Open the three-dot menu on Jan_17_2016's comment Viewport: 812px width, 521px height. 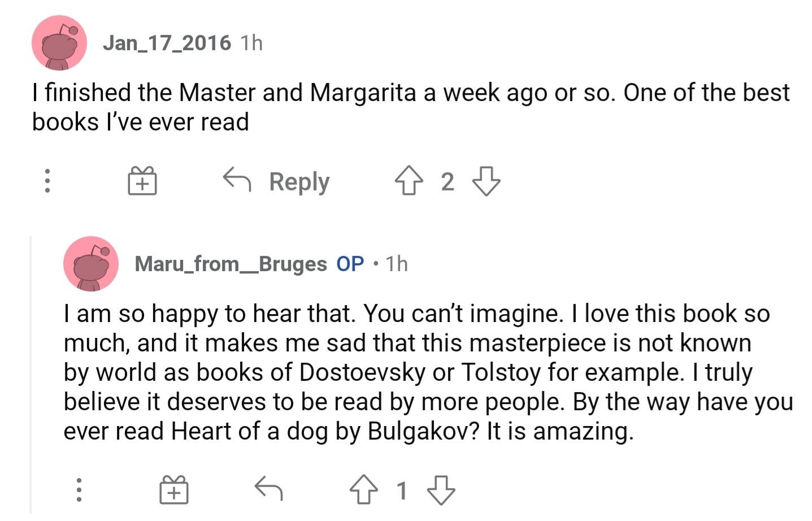pos(47,181)
